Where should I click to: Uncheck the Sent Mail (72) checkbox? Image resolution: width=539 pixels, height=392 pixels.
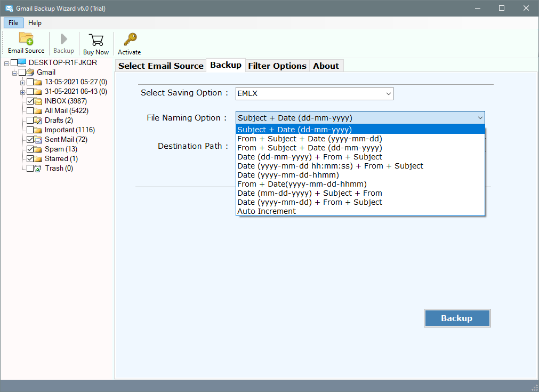pyautogui.click(x=30, y=140)
